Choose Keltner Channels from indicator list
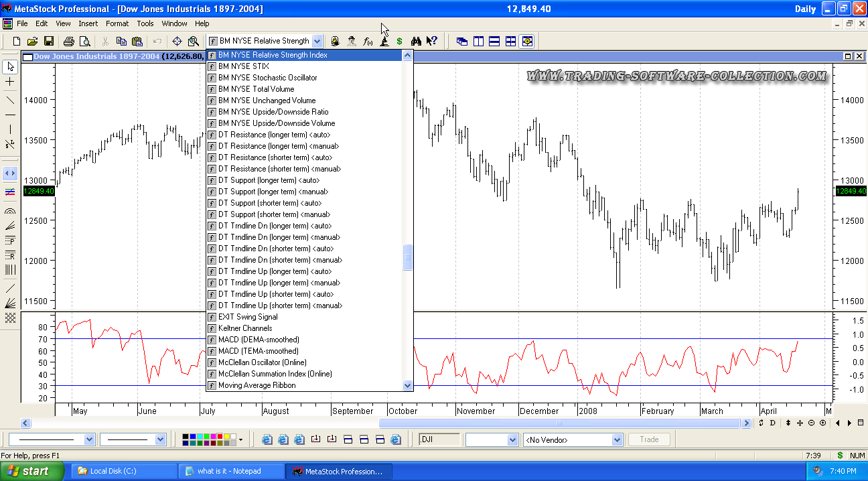868x481 pixels. tap(245, 328)
